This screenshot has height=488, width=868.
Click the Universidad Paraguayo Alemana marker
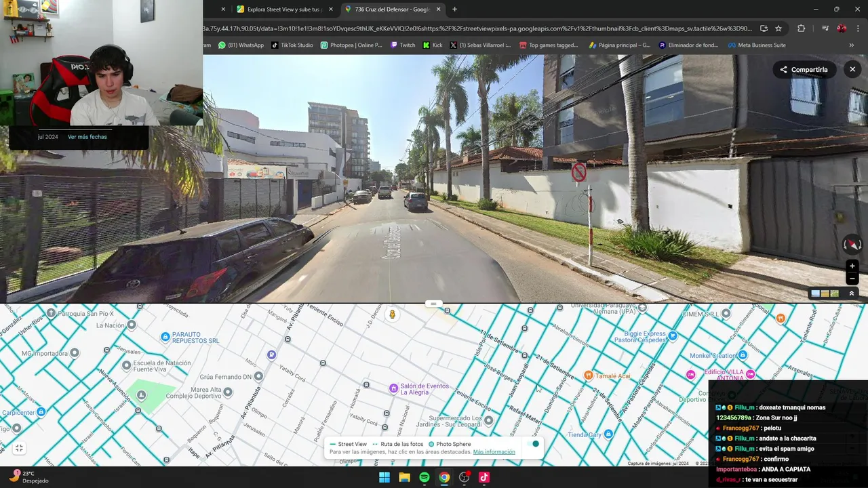pyautogui.click(x=642, y=308)
